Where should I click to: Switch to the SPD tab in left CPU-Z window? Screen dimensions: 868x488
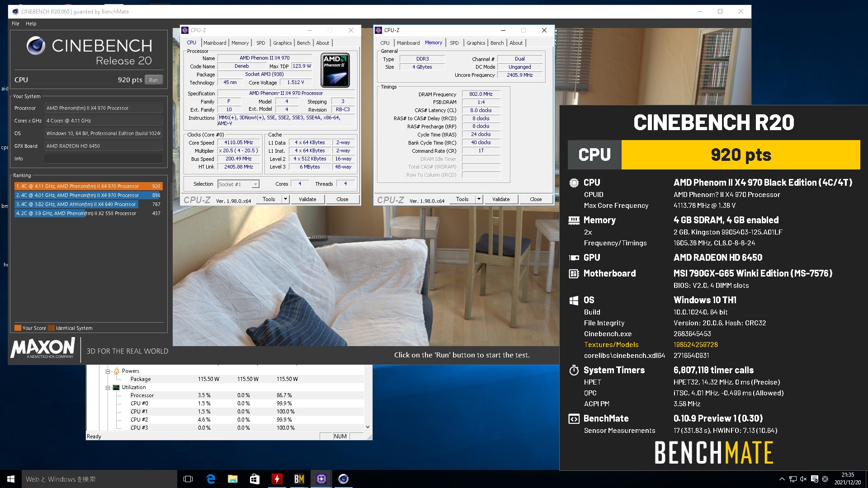[261, 43]
